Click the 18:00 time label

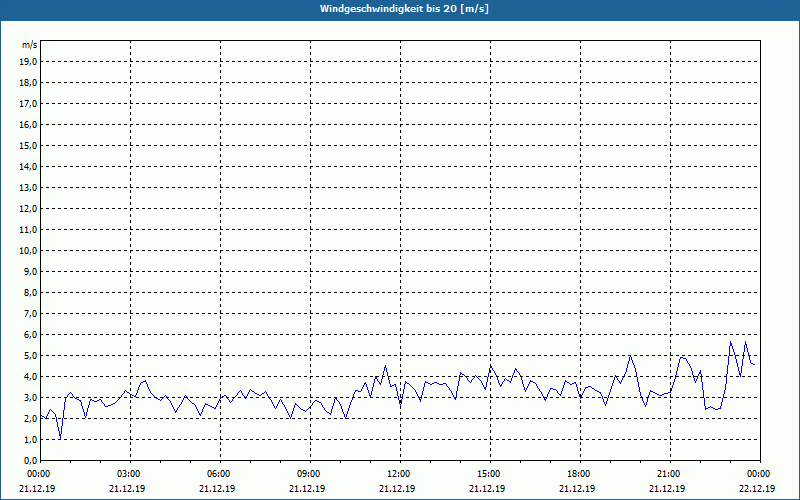[x=580, y=474]
